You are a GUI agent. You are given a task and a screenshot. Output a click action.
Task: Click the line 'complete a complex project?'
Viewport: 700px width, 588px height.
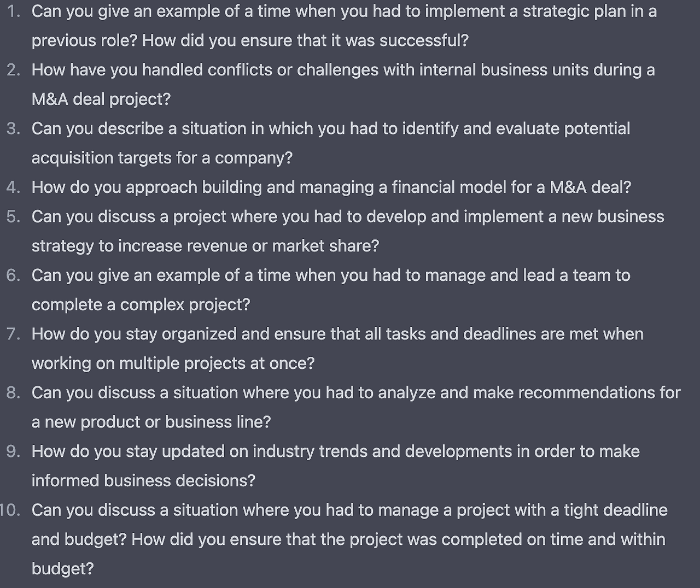141,305
